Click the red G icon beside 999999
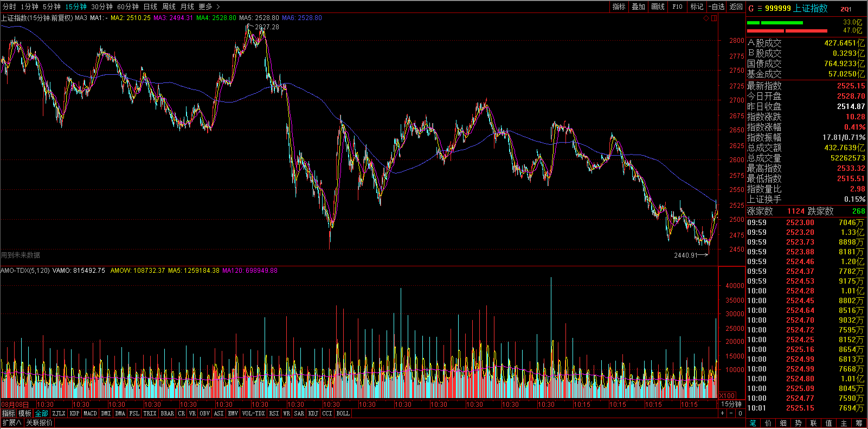The height and width of the screenshot is (429, 868). click(751, 8)
